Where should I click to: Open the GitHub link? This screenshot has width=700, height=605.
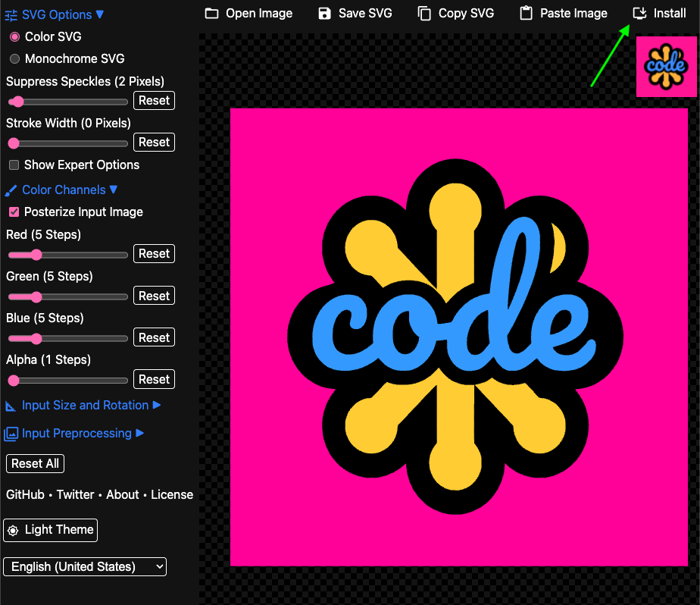coord(24,494)
